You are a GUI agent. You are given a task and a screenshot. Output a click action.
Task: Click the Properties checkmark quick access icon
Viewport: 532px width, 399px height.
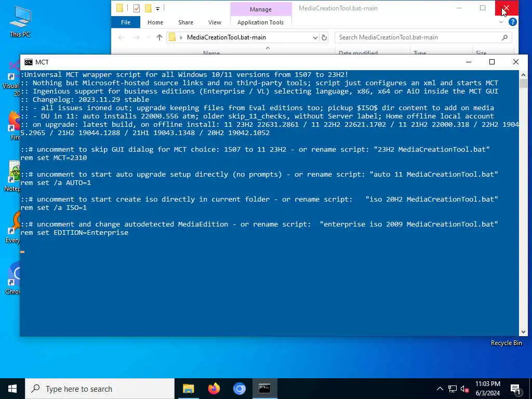(137, 8)
